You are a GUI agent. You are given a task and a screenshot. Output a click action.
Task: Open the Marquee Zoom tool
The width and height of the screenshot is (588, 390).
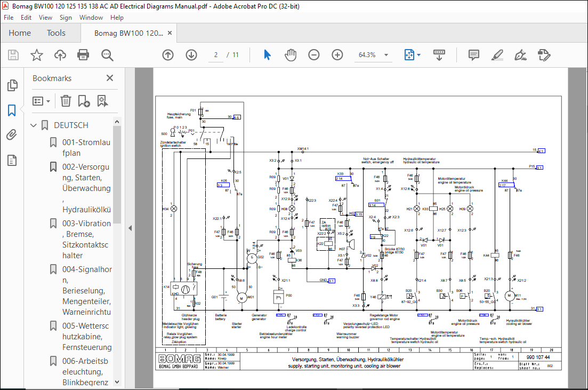107,54
